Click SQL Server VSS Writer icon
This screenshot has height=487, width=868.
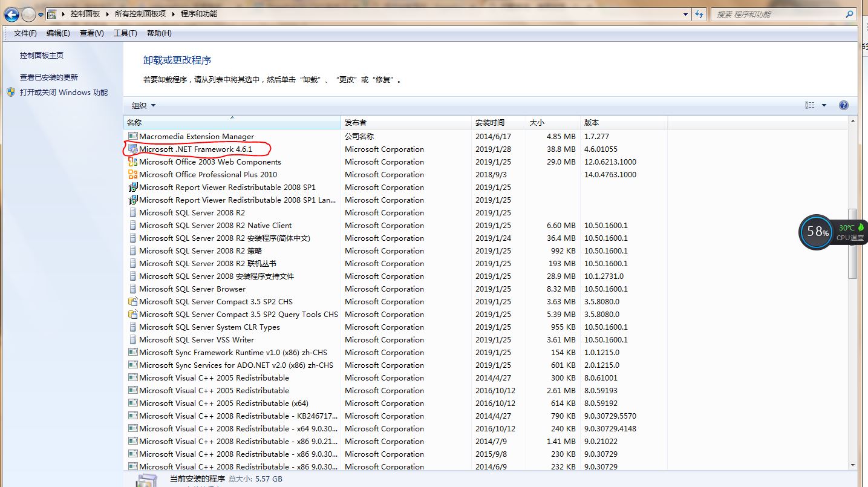133,340
